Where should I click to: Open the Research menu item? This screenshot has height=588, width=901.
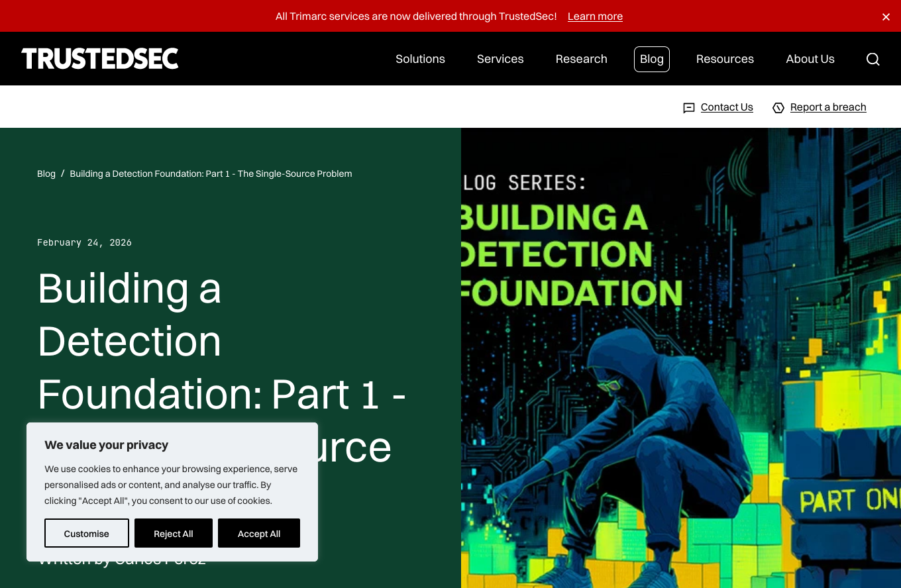[581, 59]
